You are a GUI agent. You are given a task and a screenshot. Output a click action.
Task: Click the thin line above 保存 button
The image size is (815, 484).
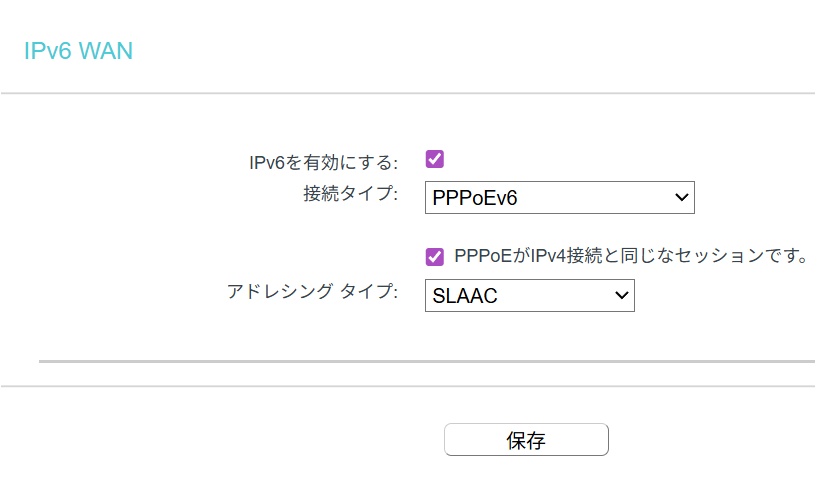tap(407, 386)
